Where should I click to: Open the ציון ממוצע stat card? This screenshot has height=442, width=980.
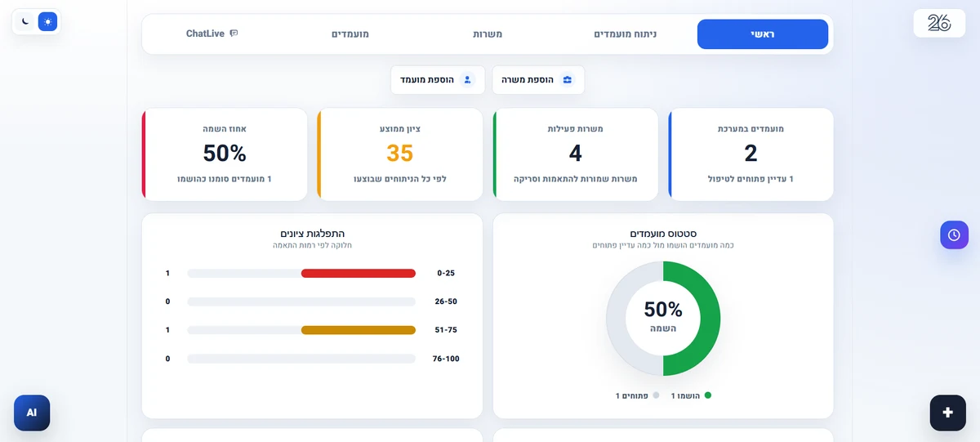(399, 154)
